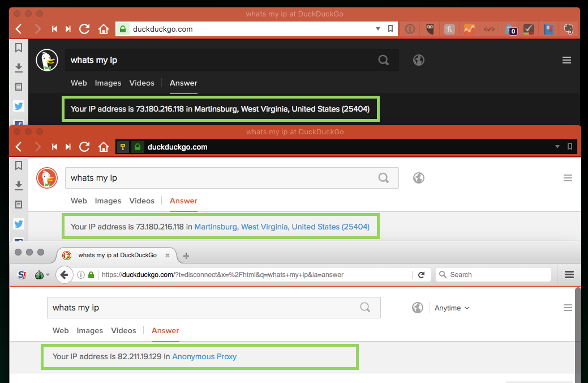
Task: Reload the page in middle Vivaldi window
Action: pos(84,147)
